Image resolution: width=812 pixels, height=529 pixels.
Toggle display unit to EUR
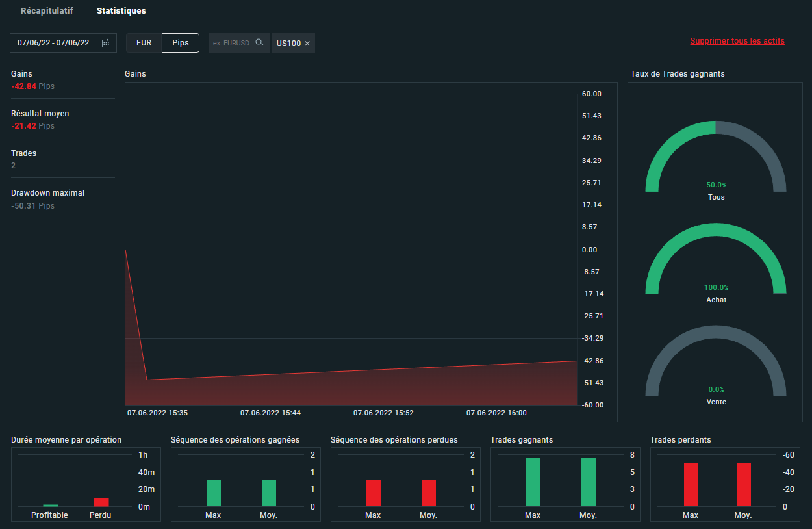pyautogui.click(x=144, y=43)
